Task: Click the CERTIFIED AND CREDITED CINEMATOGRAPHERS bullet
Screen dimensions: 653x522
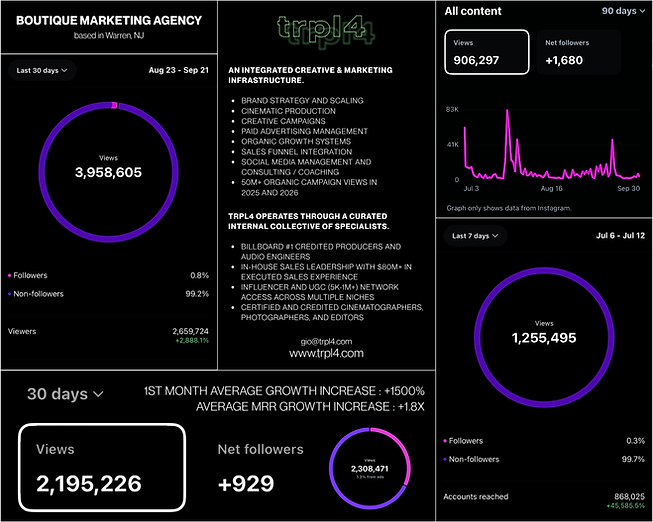Action: tap(332, 312)
